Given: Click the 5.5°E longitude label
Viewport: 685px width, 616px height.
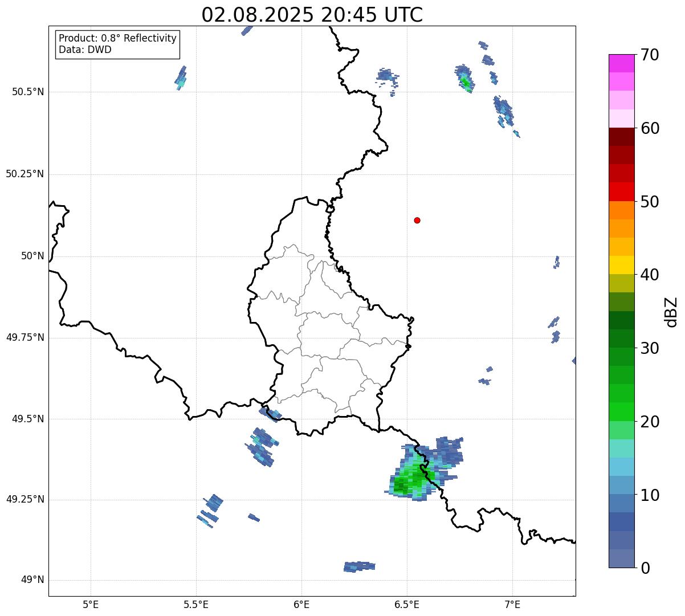Looking at the screenshot, I should click(196, 604).
